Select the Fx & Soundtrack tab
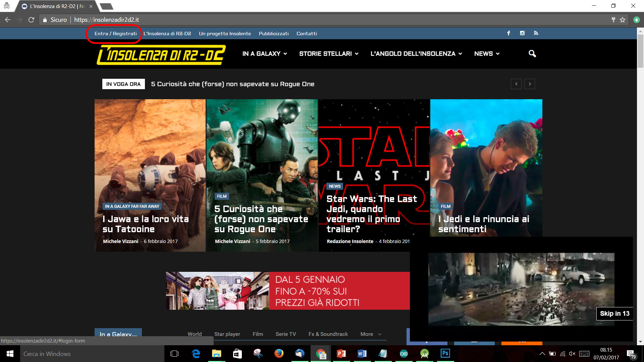Image resolution: width=644 pixels, height=362 pixels. [x=328, y=334]
